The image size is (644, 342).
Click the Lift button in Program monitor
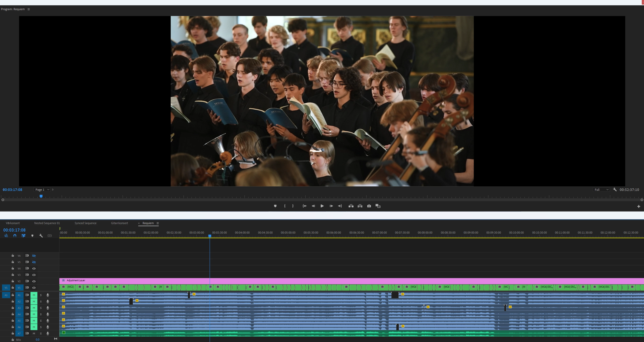pyautogui.click(x=351, y=206)
